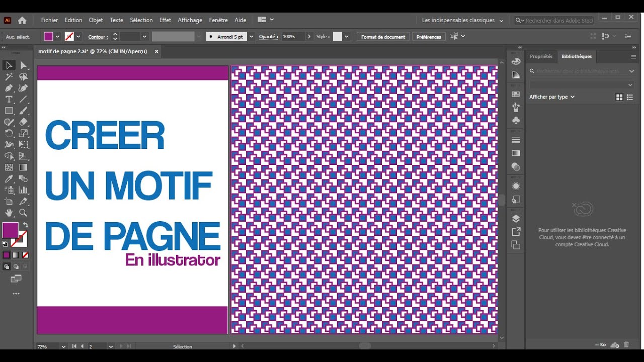Open the Stroke panel lines icon
The height and width of the screenshot is (362, 644).
click(x=516, y=140)
